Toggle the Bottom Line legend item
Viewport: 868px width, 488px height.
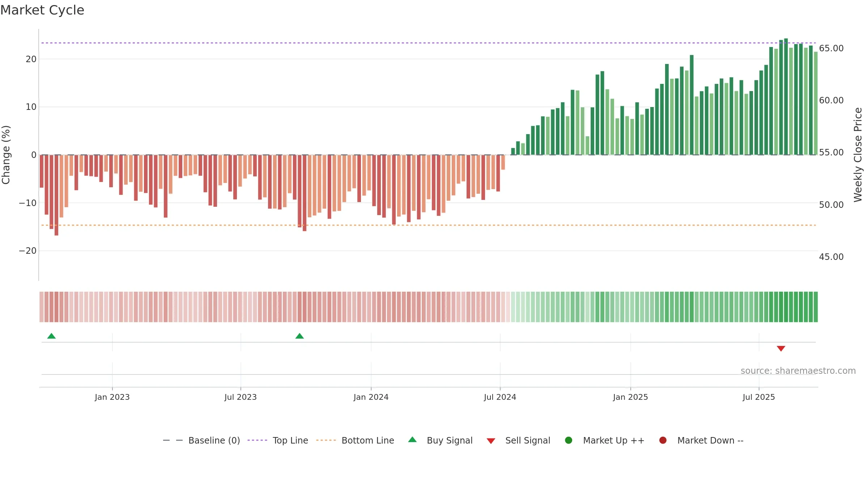(x=355, y=440)
